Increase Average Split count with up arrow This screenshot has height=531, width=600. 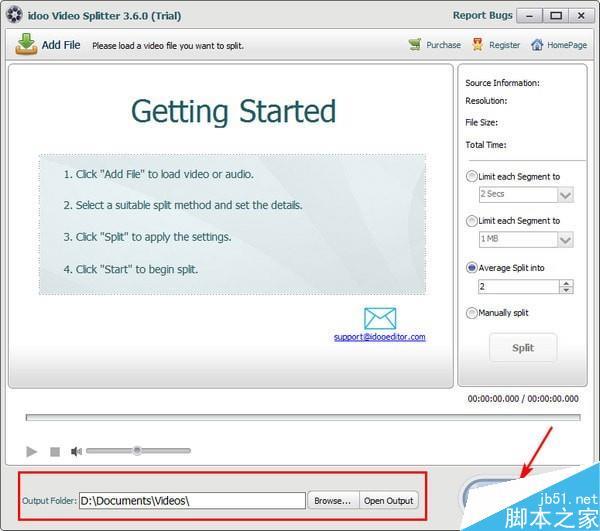[566, 283]
